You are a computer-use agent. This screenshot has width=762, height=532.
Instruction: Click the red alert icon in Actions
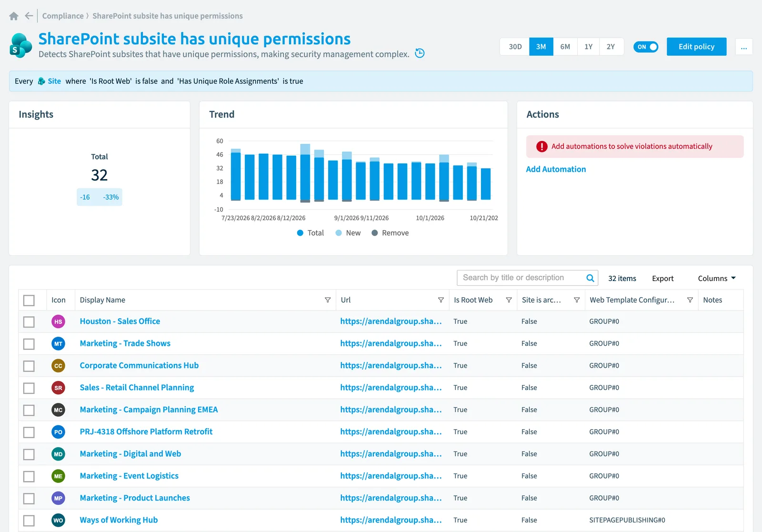tap(542, 147)
